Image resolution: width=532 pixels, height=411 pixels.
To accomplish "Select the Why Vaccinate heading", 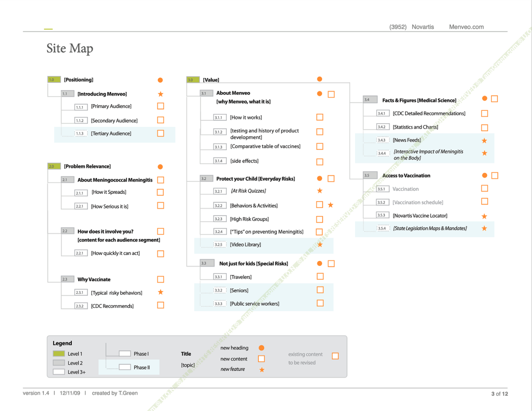I will coord(94,280).
